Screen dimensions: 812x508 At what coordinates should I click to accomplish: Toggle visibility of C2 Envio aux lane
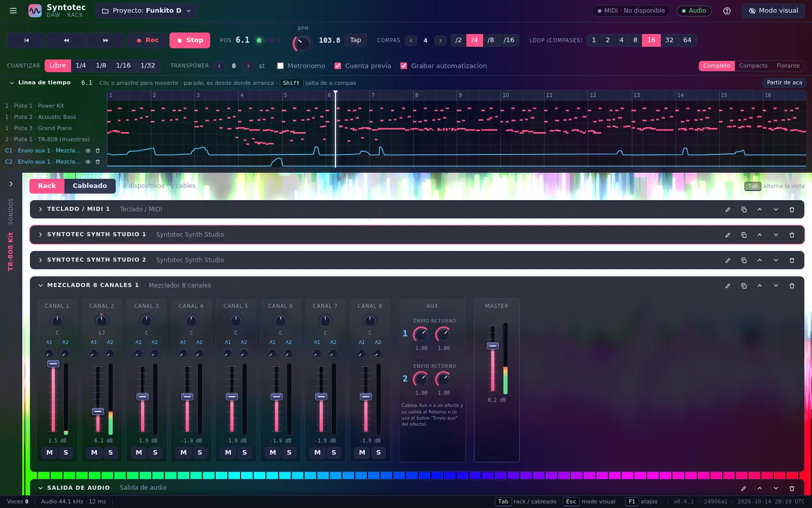(88, 162)
